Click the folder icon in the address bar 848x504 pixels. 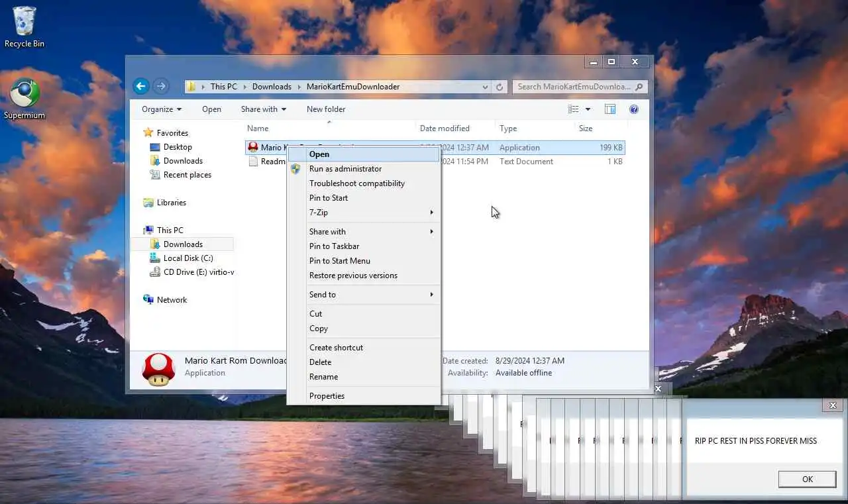[x=191, y=87]
